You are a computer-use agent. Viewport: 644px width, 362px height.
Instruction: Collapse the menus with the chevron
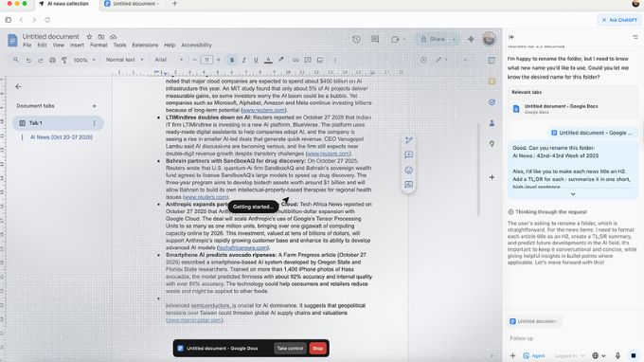pyautogui.click(x=465, y=60)
